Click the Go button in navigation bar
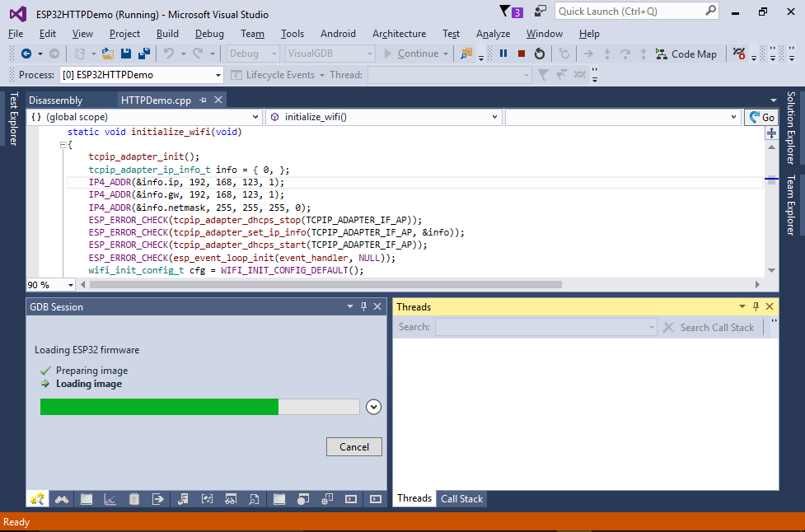 [x=761, y=118]
